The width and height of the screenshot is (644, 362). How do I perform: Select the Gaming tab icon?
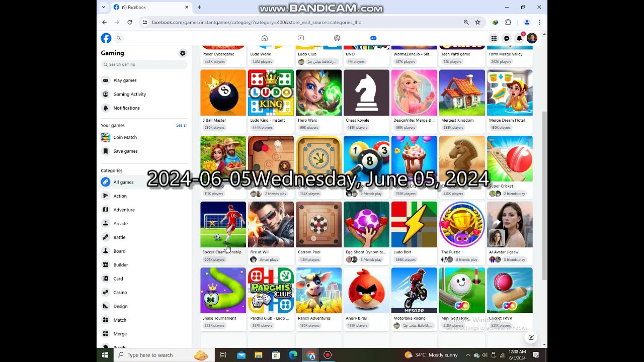(x=373, y=38)
